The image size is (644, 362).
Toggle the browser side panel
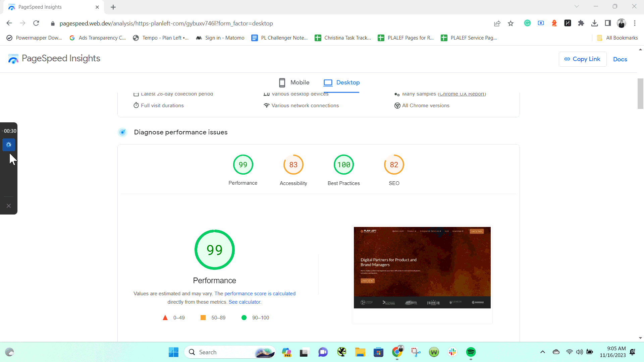click(x=608, y=23)
